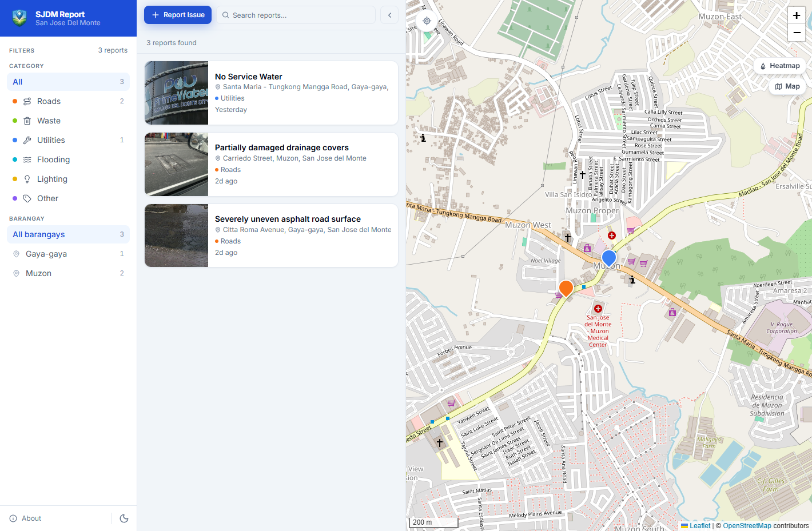Viewport: 812px width, 531px height.
Task: Zoom in on the map
Action: point(797,15)
